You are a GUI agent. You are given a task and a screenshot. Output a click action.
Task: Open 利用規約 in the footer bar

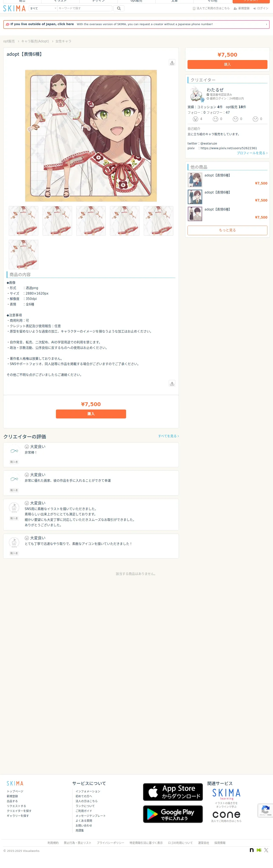click(x=53, y=843)
